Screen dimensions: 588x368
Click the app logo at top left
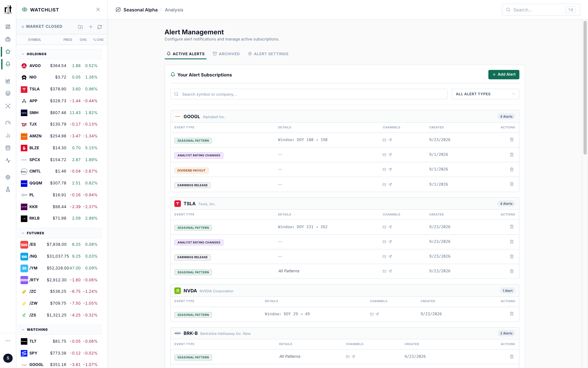point(8,9)
